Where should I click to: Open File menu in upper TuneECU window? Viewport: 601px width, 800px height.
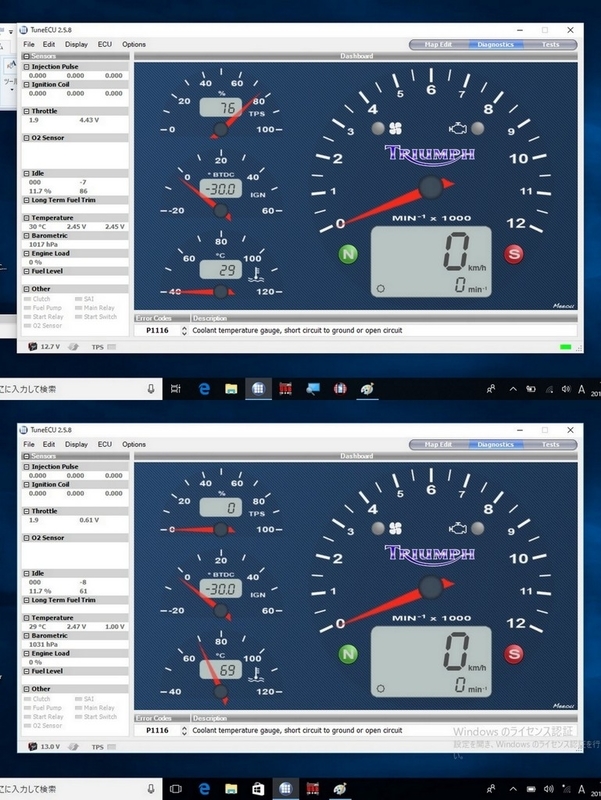click(29, 44)
